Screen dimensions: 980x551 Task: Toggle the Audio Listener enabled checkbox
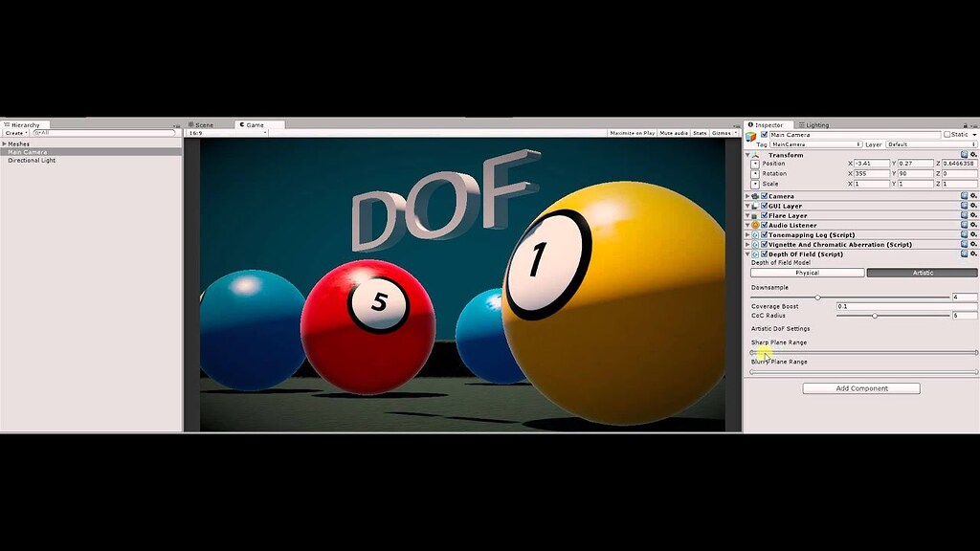[764, 226]
